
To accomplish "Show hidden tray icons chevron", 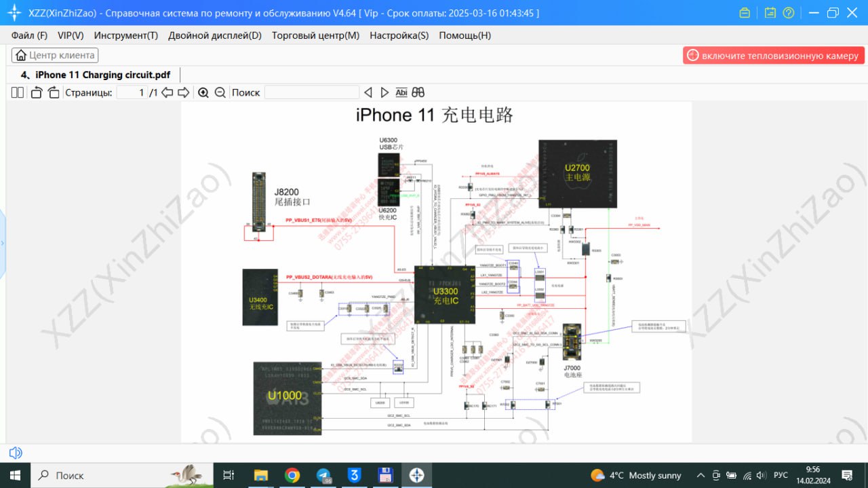I will pos(699,475).
